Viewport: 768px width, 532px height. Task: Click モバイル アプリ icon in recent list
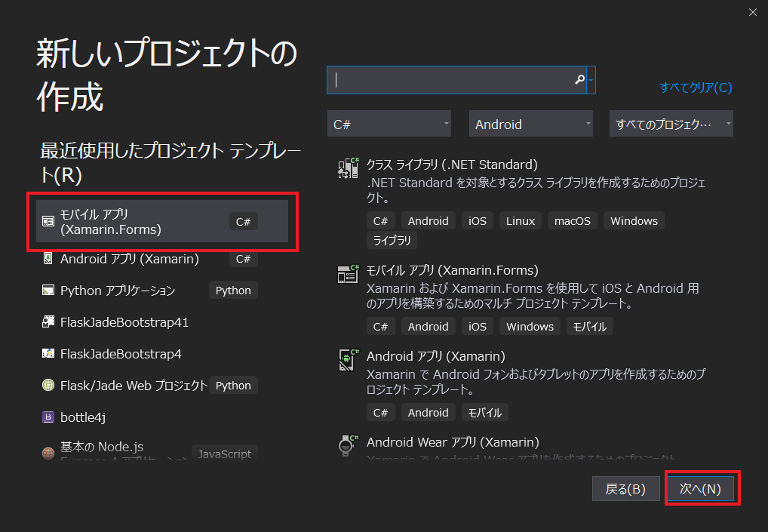point(48,221)
